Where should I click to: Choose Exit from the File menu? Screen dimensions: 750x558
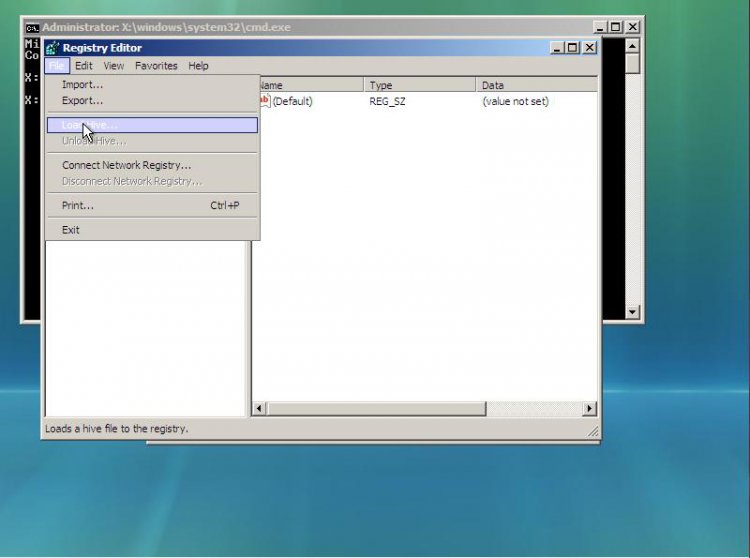coord(152,230)
